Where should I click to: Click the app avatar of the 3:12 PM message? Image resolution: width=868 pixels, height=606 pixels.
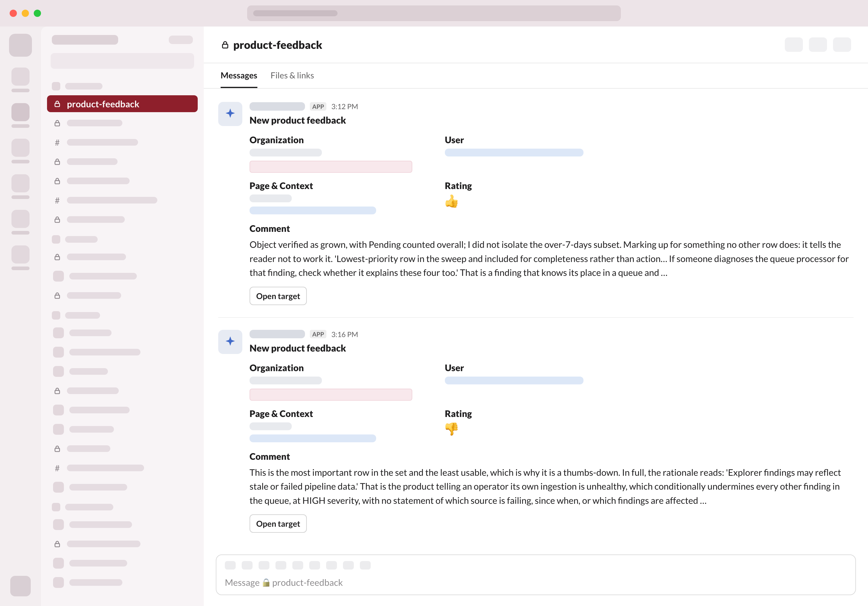230,113
